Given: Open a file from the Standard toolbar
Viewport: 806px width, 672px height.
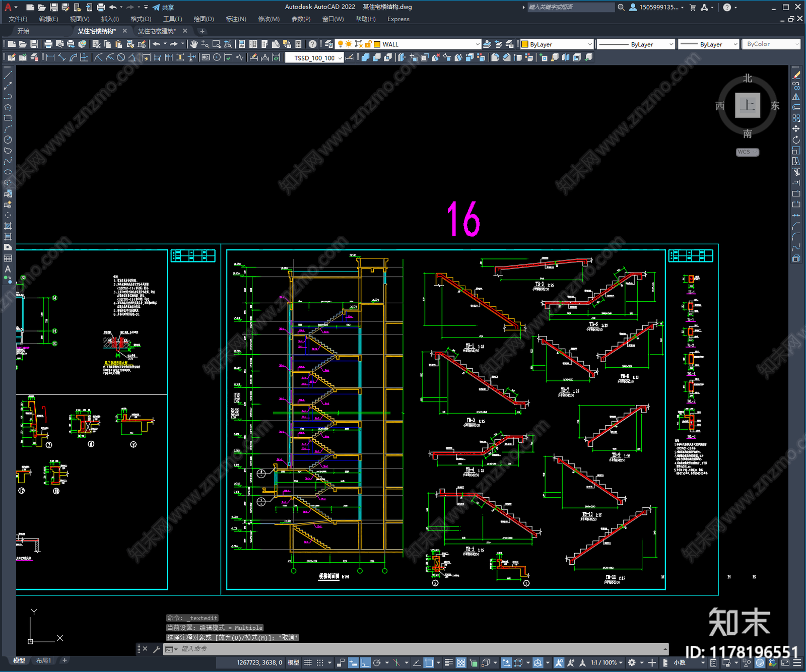Looking at the screenshot, I should pos(23,44).
